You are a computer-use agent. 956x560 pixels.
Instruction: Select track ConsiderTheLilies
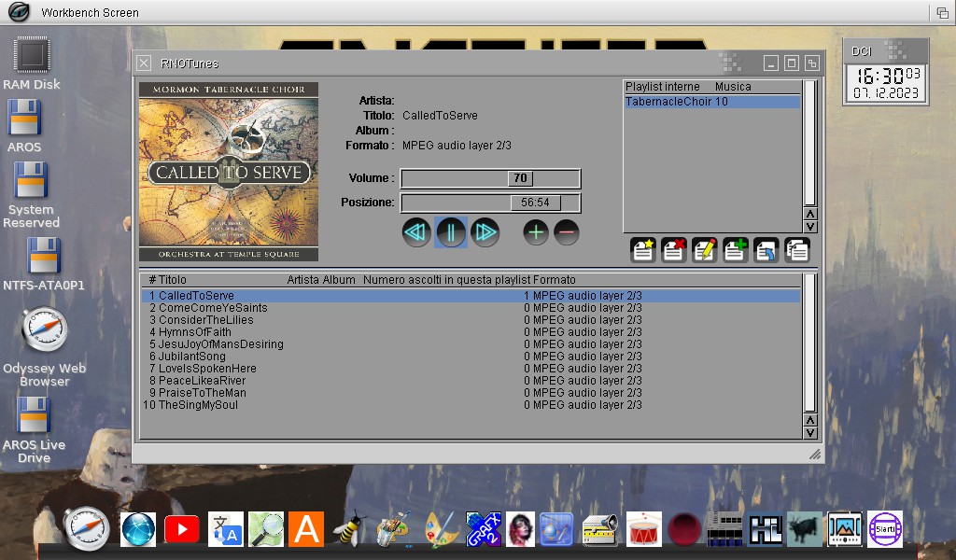point(205,320)
